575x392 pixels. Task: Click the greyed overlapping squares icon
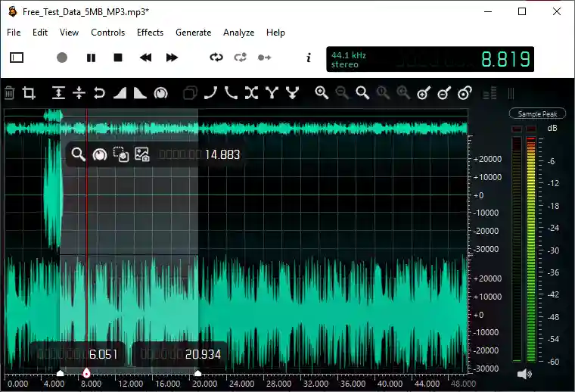click(190, 93)
